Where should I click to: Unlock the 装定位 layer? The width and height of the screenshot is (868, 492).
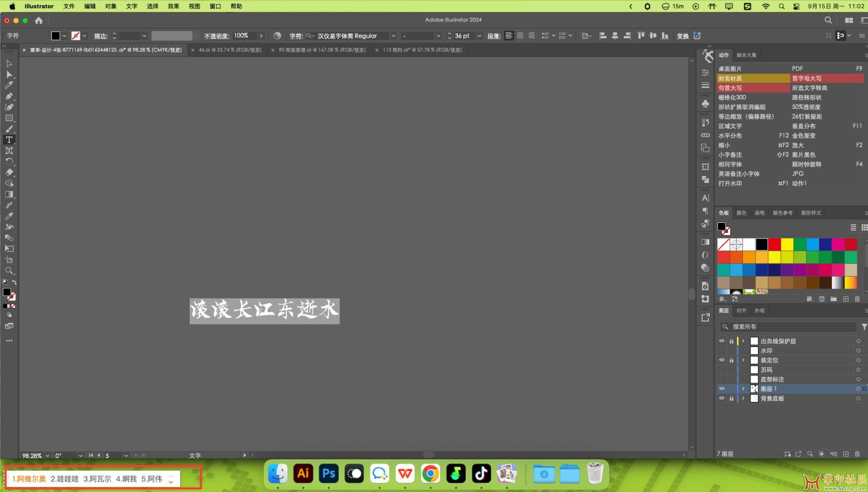[731, 360]
